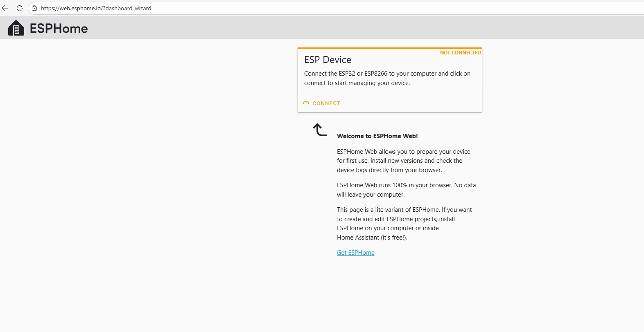
Task: Click the ESPHome house logo
Action: coord(16,28)
